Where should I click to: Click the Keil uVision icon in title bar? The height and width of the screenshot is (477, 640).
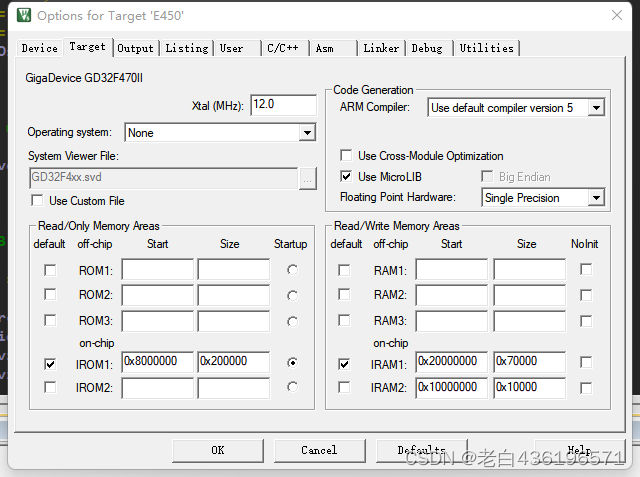(x=24, y=16)
